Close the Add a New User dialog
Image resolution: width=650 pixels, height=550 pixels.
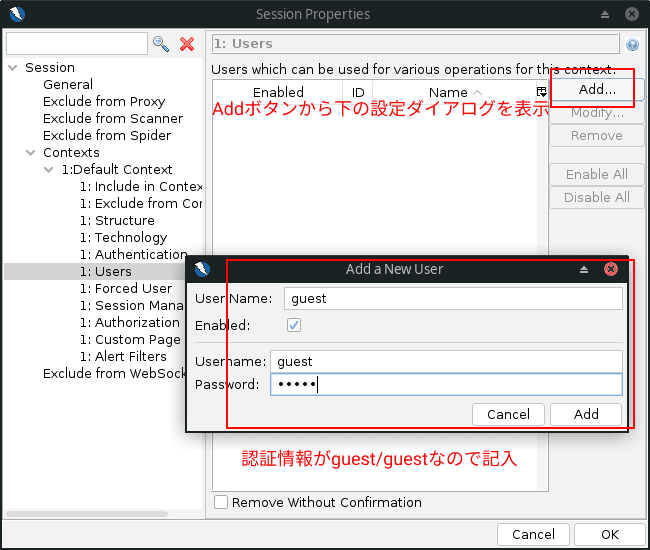tap(611, 269)
